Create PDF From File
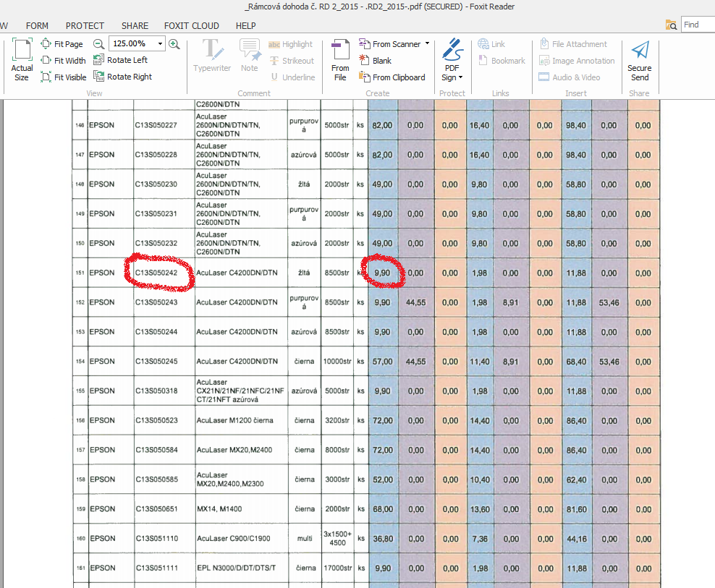The height and width of the screenshot is (588, 715). coord(340,60)
